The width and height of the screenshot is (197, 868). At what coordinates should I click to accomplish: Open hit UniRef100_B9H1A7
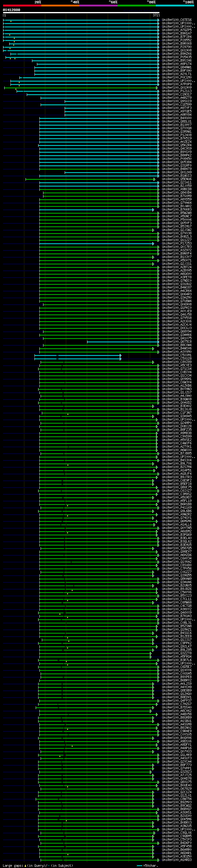[177, 33]
